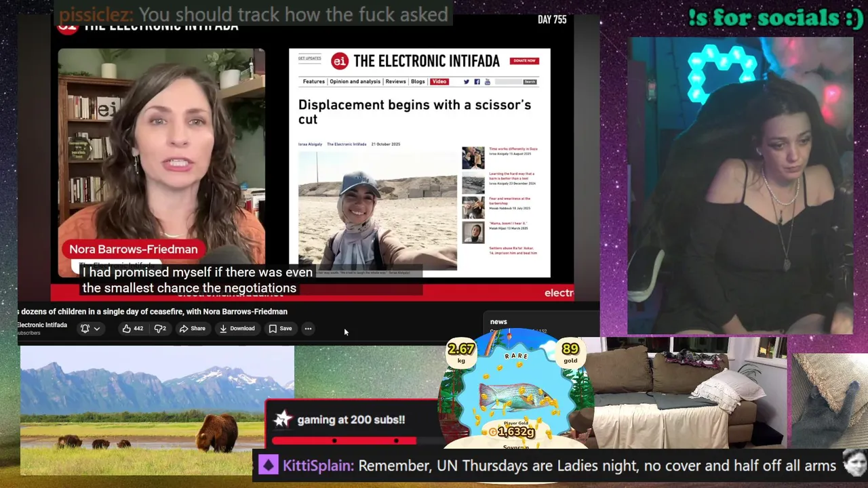Screen dimensions: 868x488
Task: Click the purple badge icon before KittiSplain
Action: pos(269,466)
